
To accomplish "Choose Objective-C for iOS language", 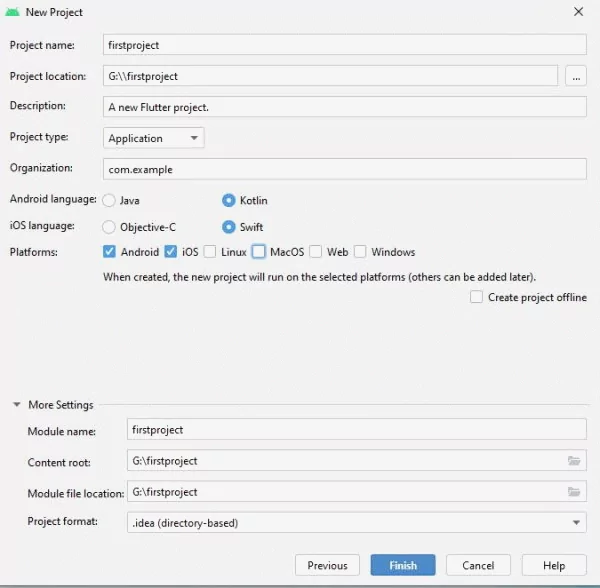I will (109, 227).
